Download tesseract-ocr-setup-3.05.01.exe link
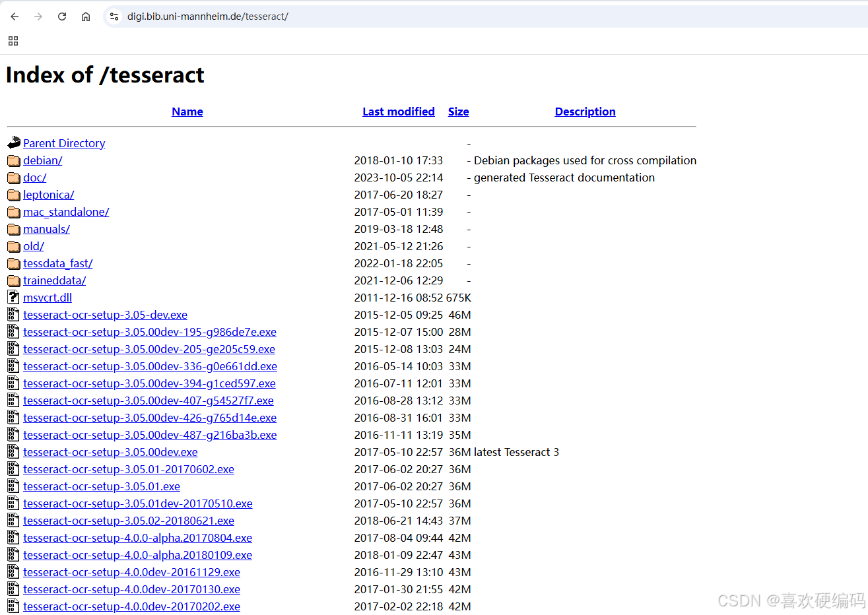Viewport: 868px width, 615px height. [102, 486]
